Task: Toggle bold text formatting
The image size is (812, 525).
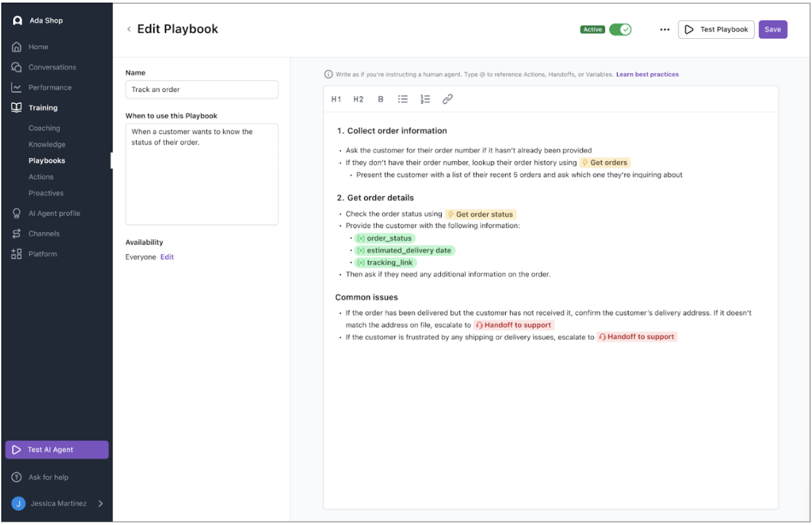Action: click(x=381, y=99)
